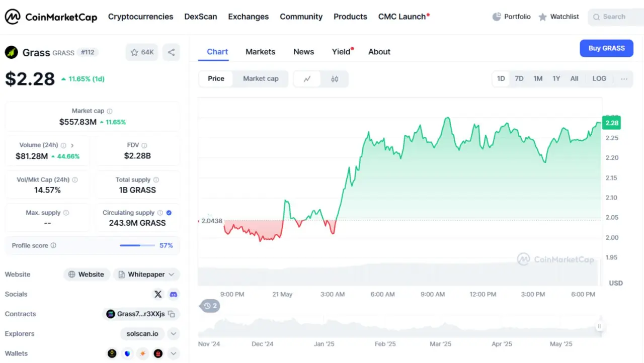Click the Circulating supply info icon
This screenshot has width=644, height=363.
tap(160, 213)
